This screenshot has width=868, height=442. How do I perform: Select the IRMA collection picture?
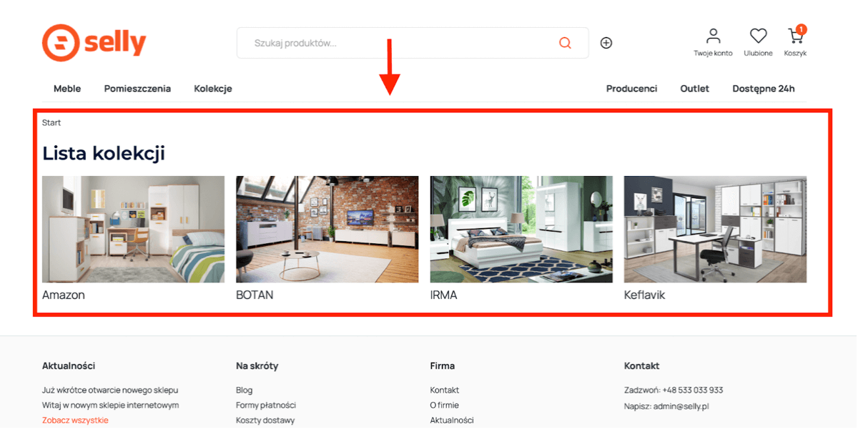pyautogui.click(x=521, y=229)
